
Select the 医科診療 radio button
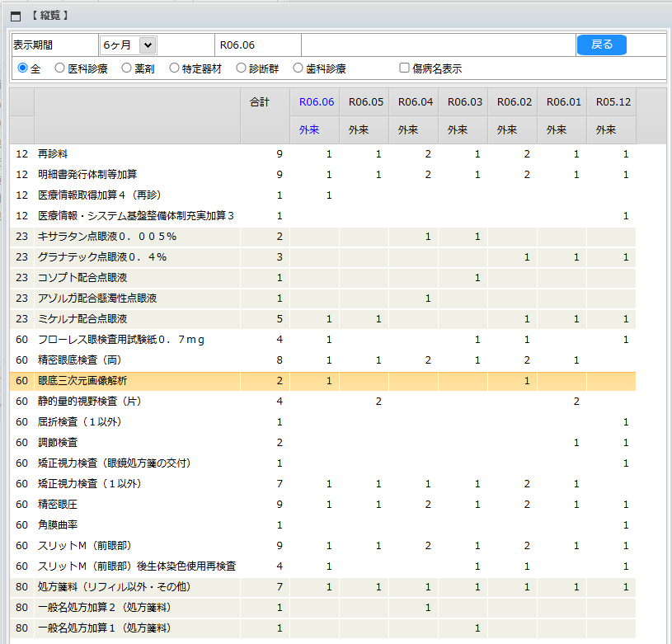tap(59, 68)
